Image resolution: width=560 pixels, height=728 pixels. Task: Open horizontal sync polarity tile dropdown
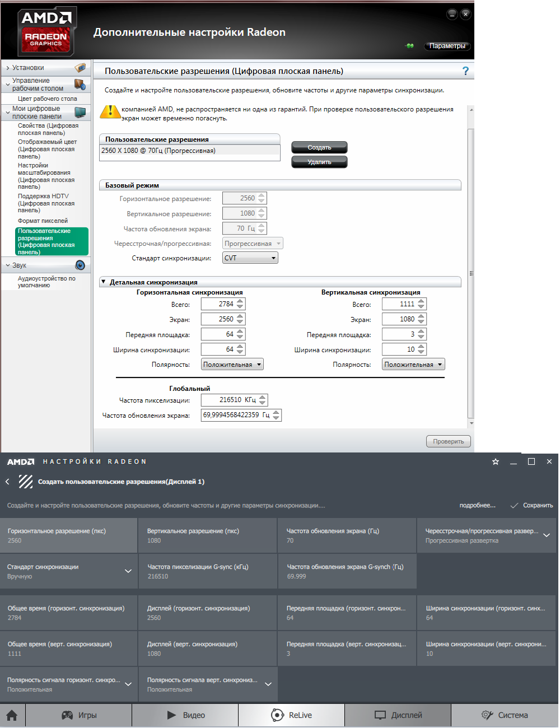68,684
